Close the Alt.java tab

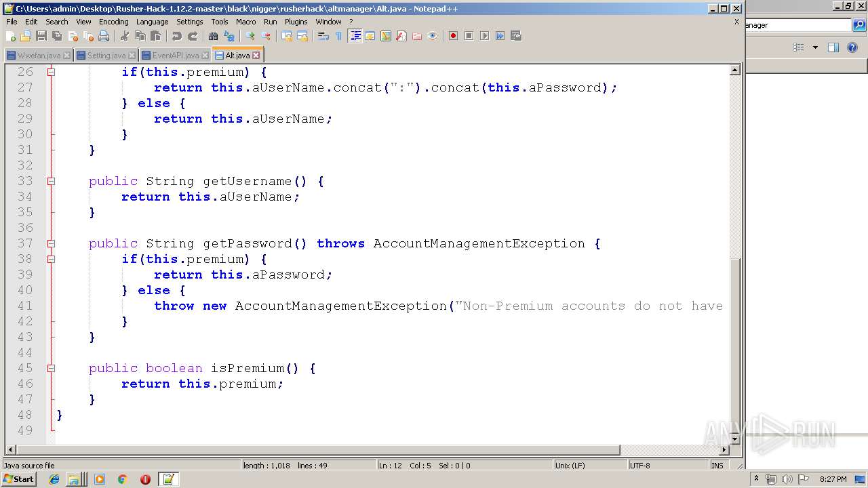(x=256, y=56)
